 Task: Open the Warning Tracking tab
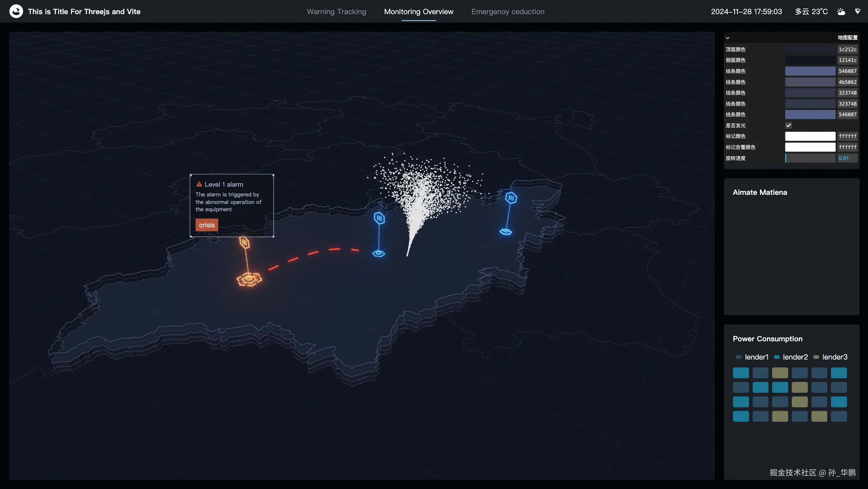click(x=336, y=12)
